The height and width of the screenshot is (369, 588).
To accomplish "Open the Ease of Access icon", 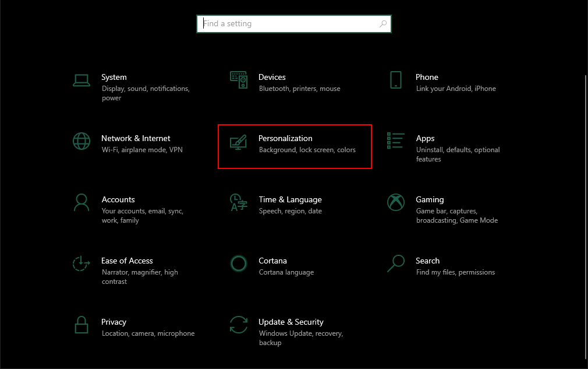I will (81, 263).
